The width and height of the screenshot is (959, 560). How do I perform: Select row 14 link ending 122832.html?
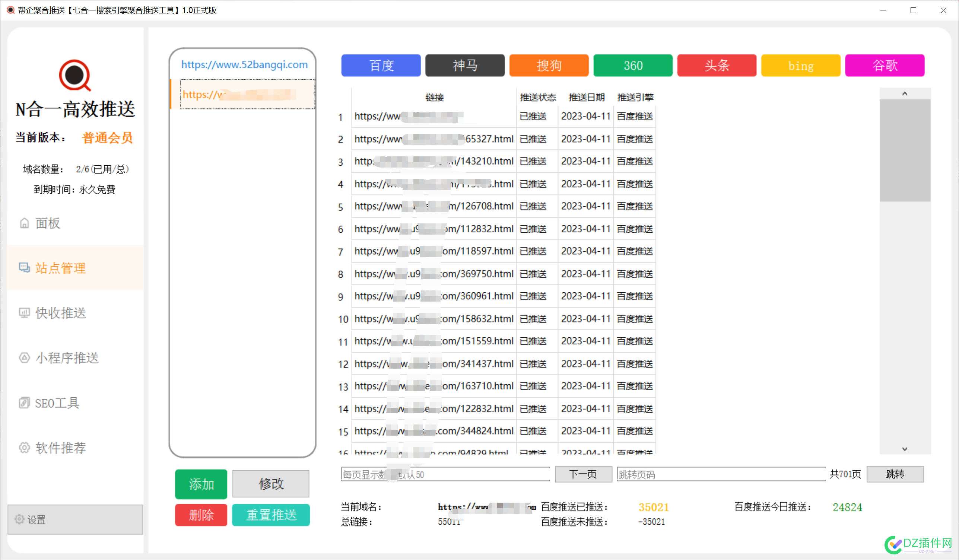coord(434,408)
